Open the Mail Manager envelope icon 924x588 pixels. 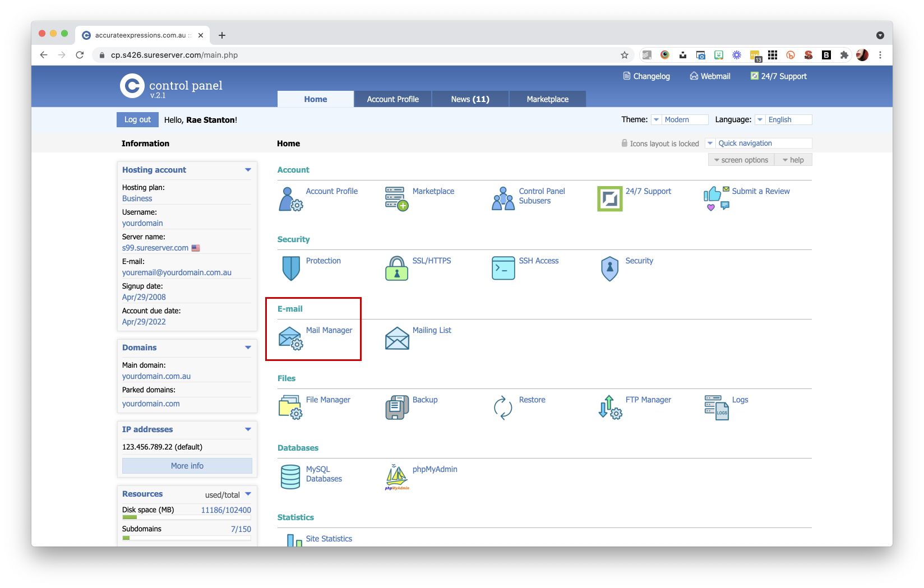pos(290,338)
